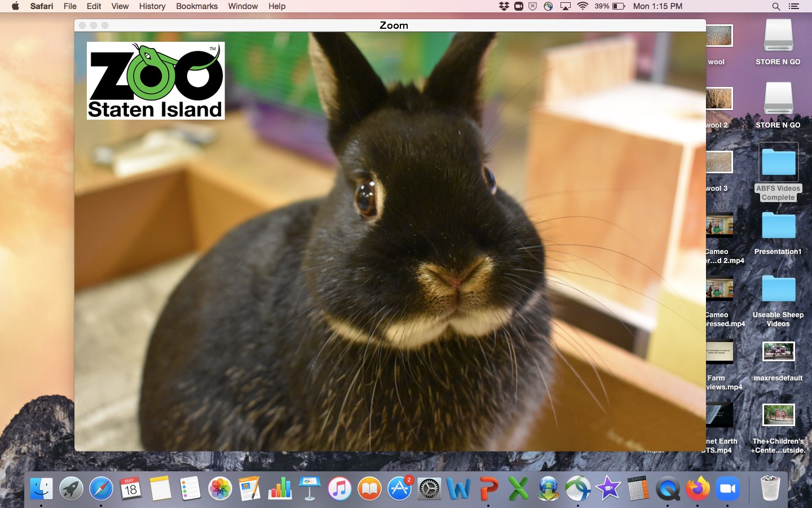Screen dimensions: 812x508
Task: Open the Help menu
Action: [277, 6]
